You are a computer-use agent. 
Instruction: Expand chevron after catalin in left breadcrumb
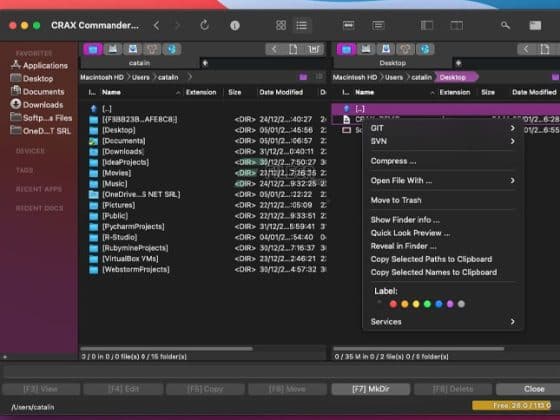[190, 77]
